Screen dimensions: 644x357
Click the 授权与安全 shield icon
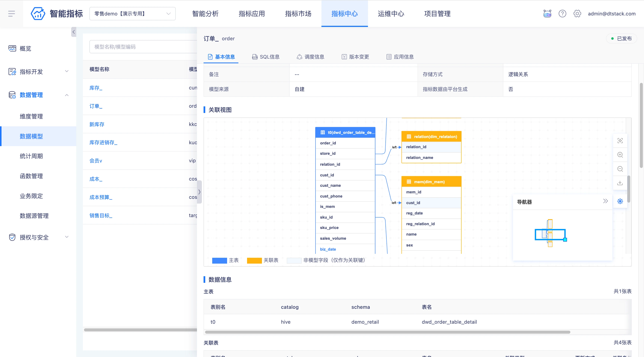(x=12, y=237)
